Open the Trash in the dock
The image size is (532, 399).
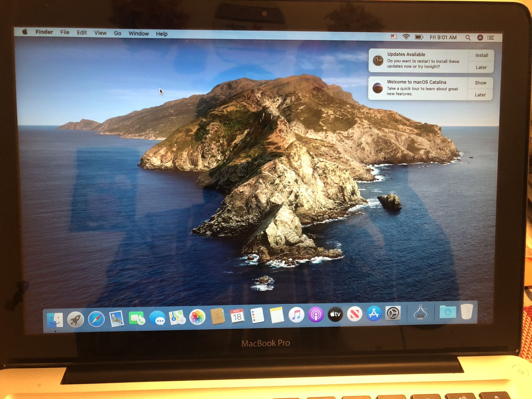click(x=467, y=312)
